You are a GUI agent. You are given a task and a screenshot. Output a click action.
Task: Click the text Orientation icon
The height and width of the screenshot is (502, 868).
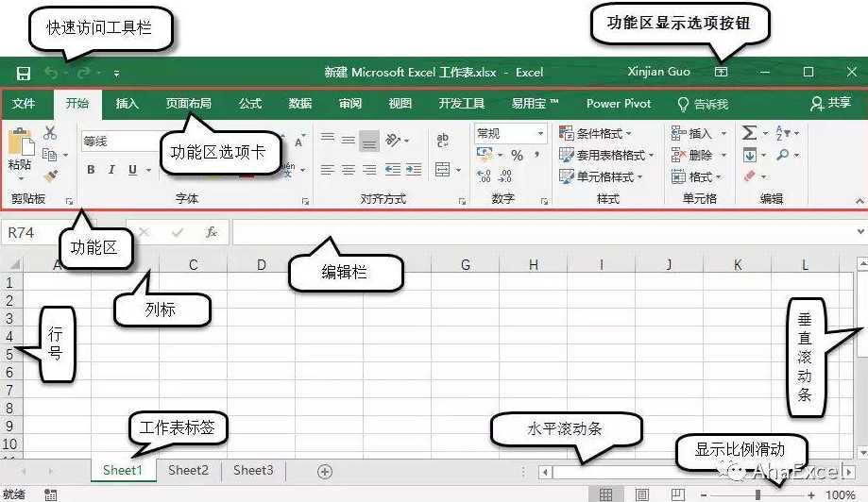(393, 141)
